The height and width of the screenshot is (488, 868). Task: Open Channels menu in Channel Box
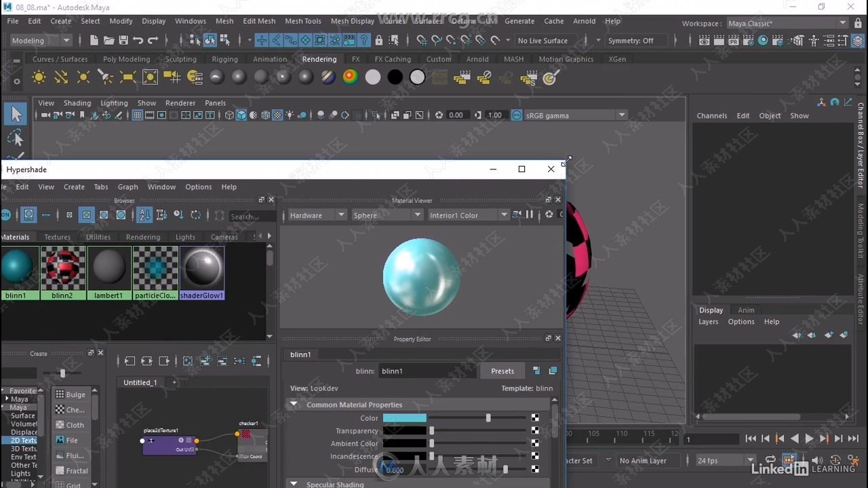coord(712,115)
